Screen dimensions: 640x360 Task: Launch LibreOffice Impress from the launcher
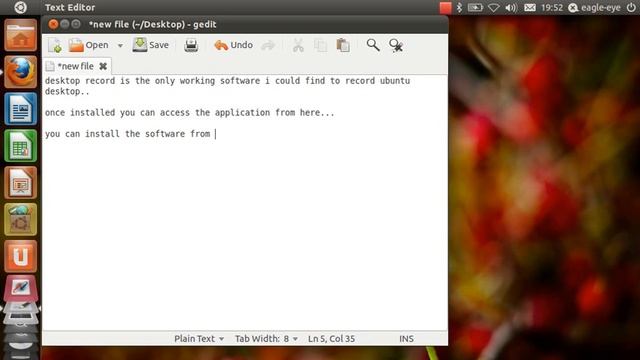pyautogui.click(x=20, y=182)
